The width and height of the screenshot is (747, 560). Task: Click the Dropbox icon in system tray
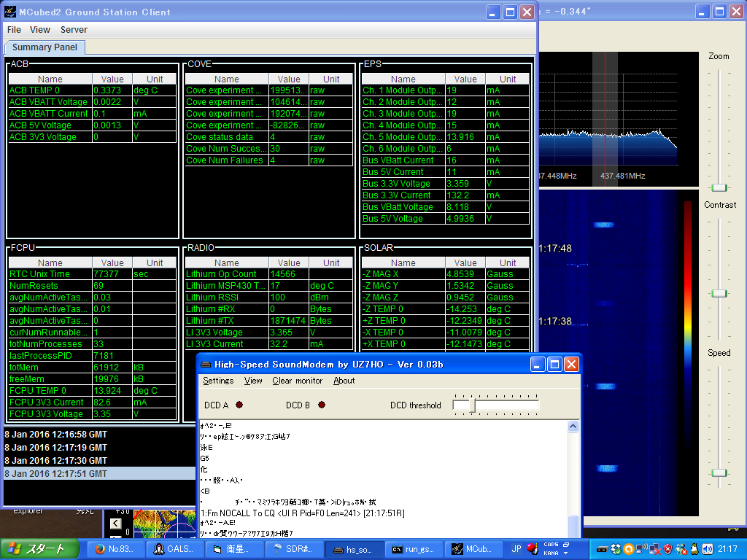coord(616,549)
